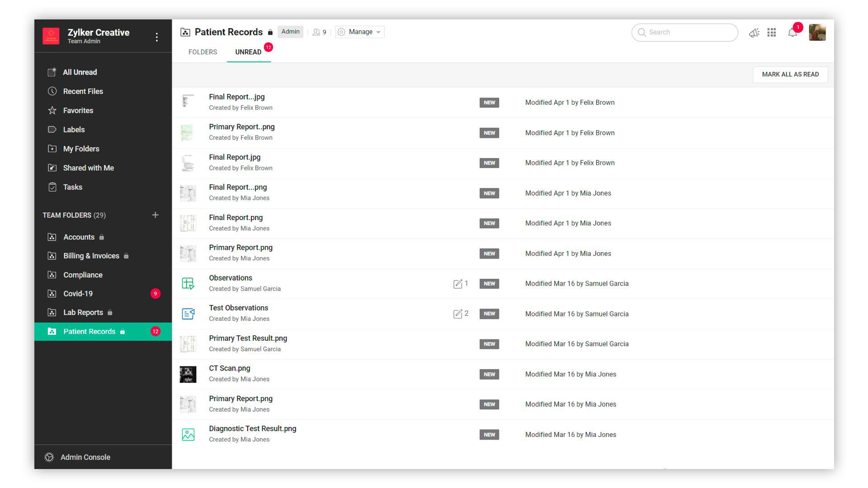The width and height of the screenshot is (868, 488).
Task: Open the user profile avatar menu
Action: point(817,33)
